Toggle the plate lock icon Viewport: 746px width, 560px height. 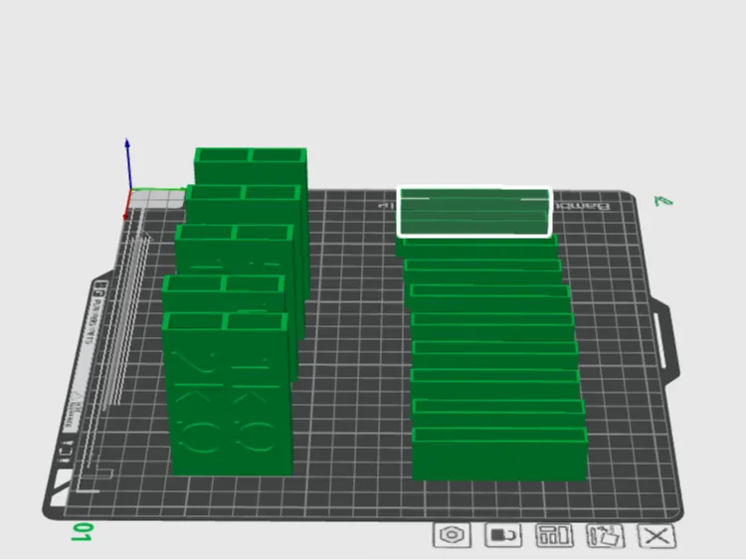coord(503,535)
